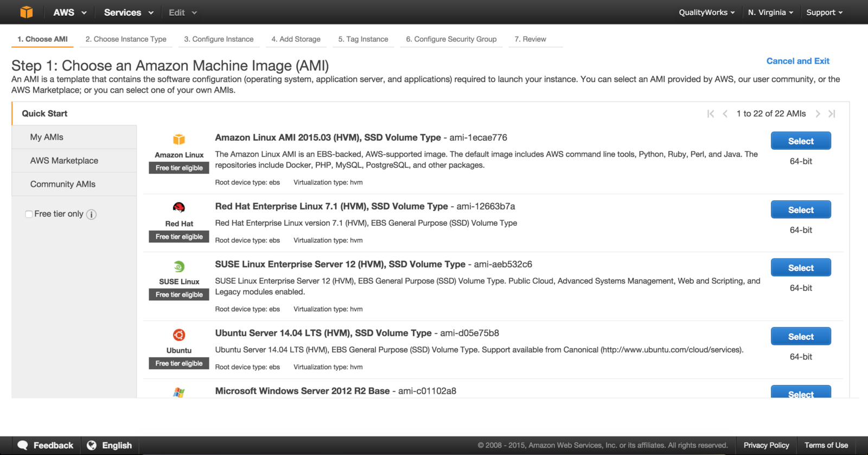Click the SUSE Linux logo icon
The width and height of the screenshot is (868, 455).
pyautogui.click(x=179, y=267)
